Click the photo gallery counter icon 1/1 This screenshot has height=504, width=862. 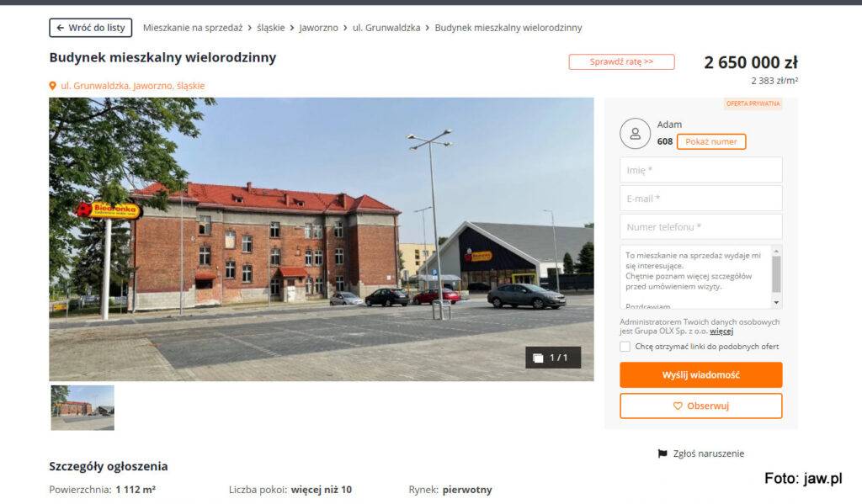pos(538,358)
